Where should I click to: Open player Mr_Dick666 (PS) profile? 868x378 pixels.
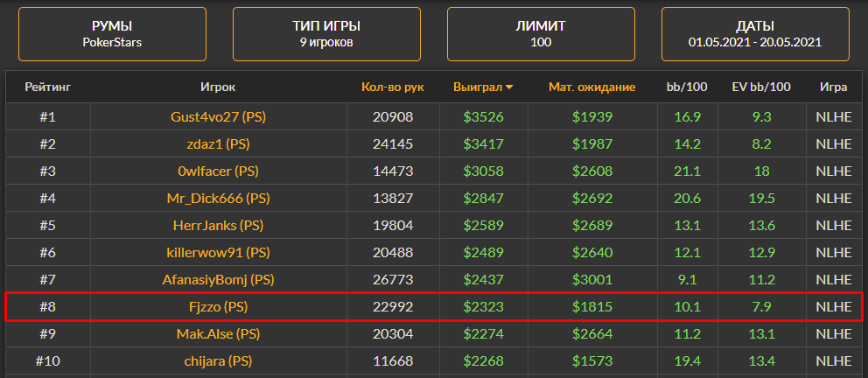coord(218,198)
